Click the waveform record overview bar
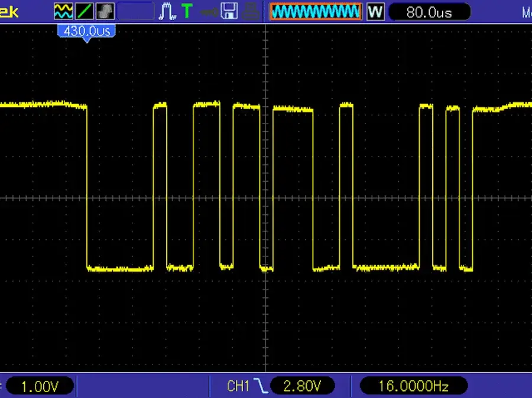532x398 pixels. click(x=316, y=12)
